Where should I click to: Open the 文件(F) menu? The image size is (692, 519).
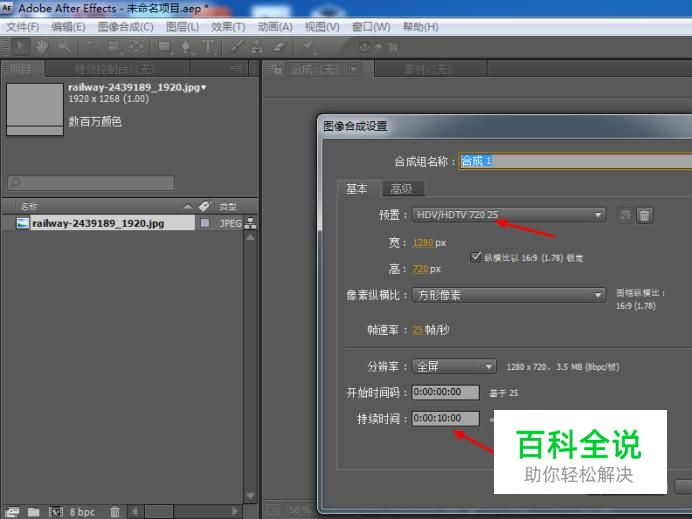point(23,27)
